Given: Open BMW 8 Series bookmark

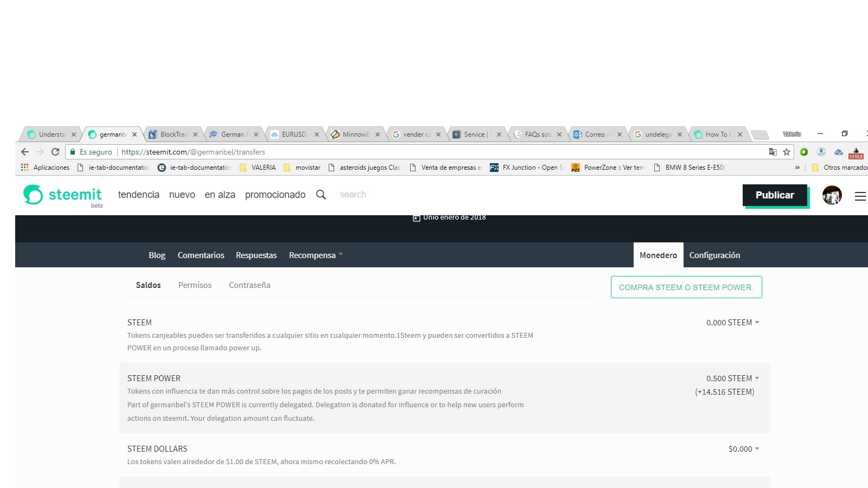Looking at the screenshot, I should [x=690, y=168].
